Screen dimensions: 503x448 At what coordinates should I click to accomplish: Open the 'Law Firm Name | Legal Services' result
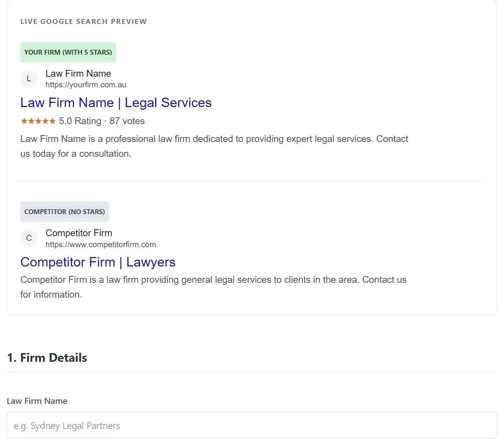[x=116, y=103]
